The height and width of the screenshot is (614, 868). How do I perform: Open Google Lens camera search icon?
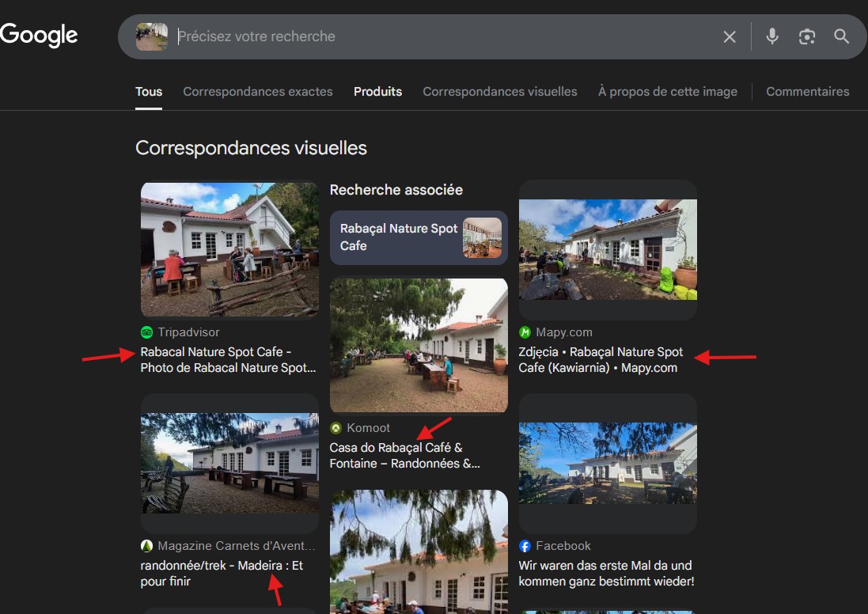(807, 37)
